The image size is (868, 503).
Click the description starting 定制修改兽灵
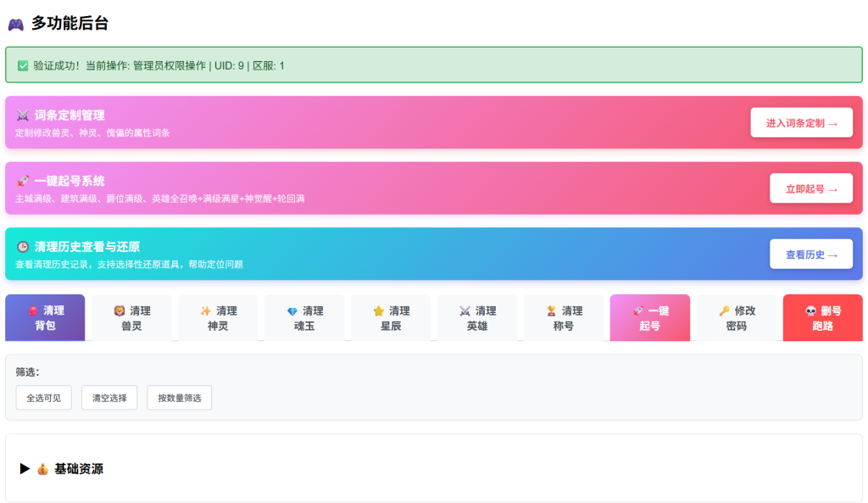coord(92,133)
